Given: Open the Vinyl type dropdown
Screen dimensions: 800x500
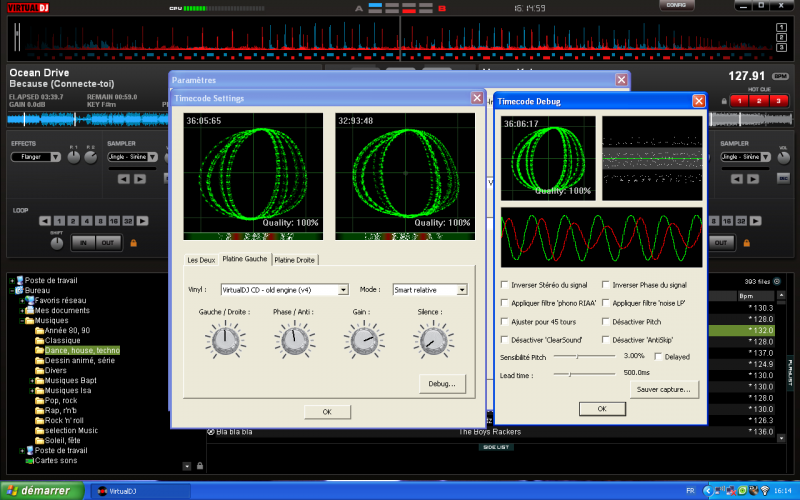Looking at the screenshot, I should [x=343, y=290].
